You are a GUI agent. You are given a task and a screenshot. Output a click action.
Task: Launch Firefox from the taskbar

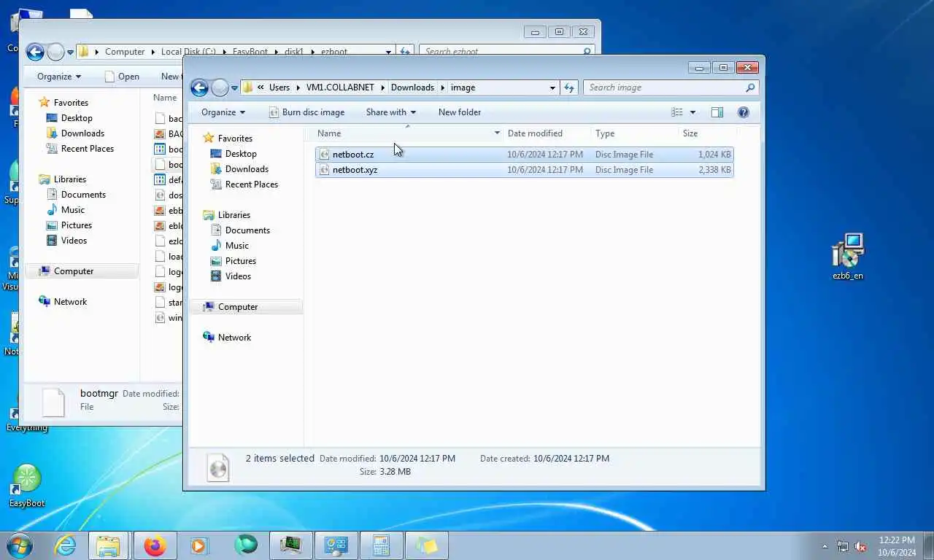(155, 545)
